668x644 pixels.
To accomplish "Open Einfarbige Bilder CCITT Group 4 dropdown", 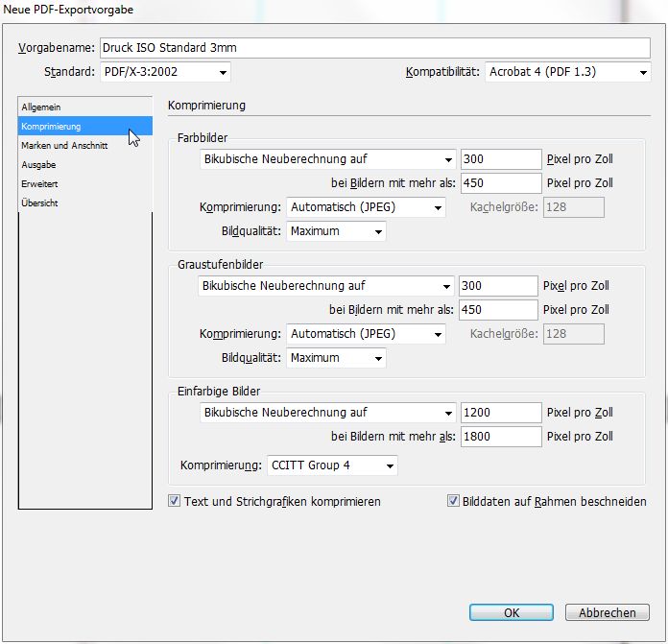I will (332, 465).
